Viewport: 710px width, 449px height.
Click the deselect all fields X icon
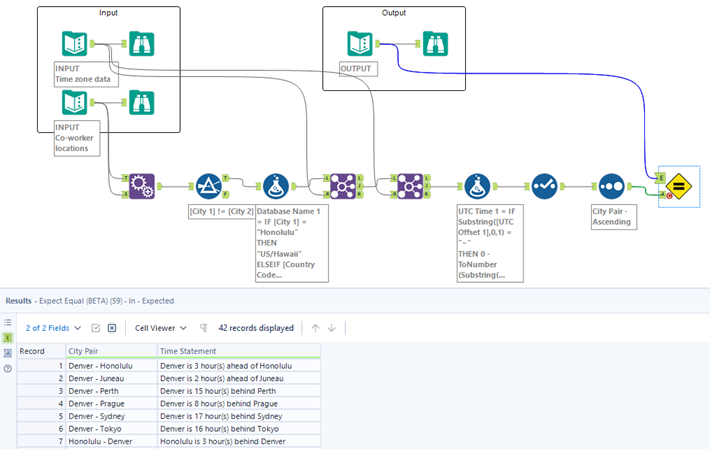(x=112, y=328)
